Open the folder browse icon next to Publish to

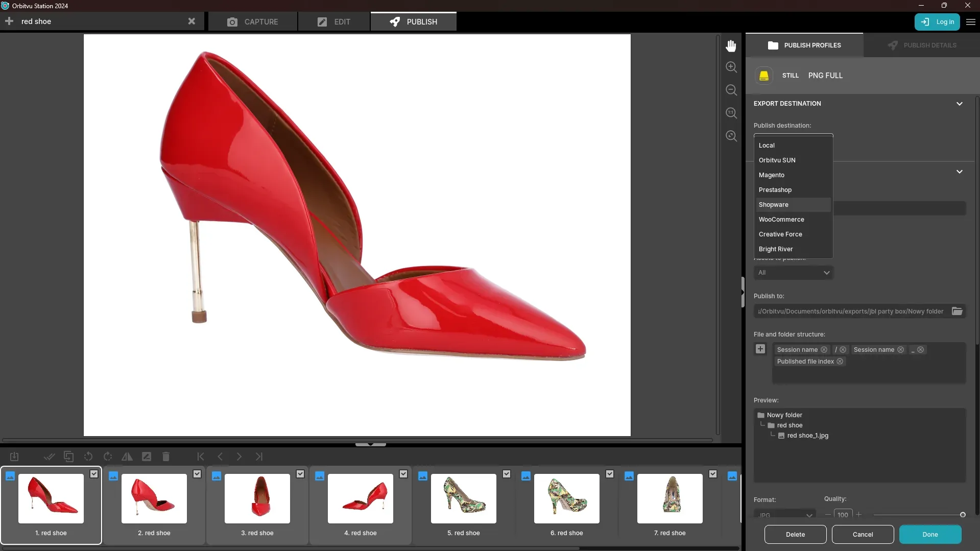[958, 311]
